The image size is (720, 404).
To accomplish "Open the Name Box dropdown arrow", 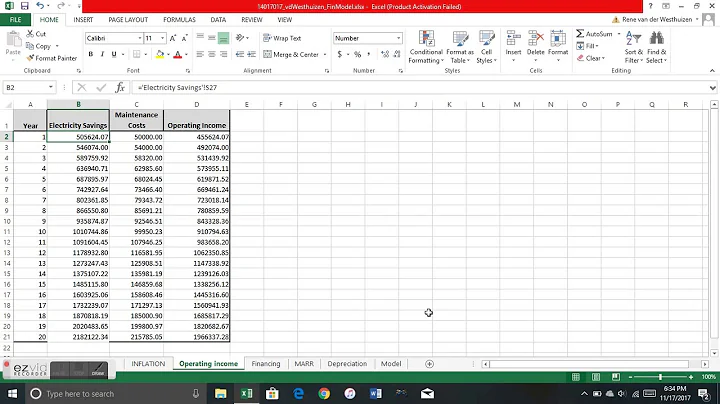I will tap(51, 87).
